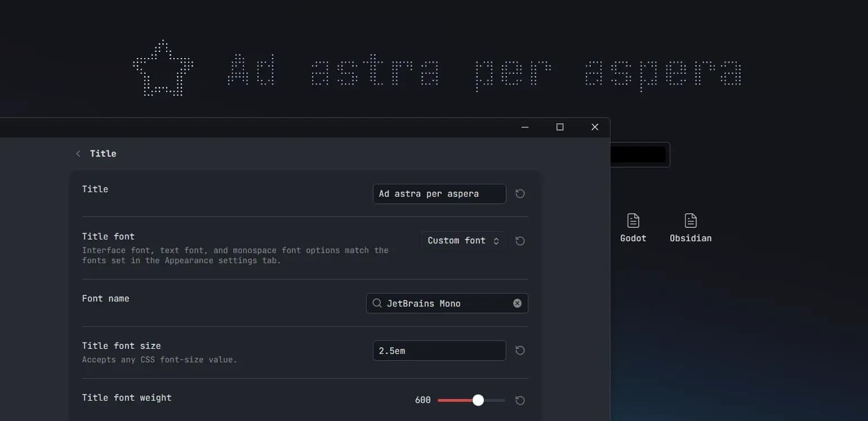This screenshot has width=868, height=421.
Task: Click the 'Accepts any CSS font-size value' hint
Action: 160,360
